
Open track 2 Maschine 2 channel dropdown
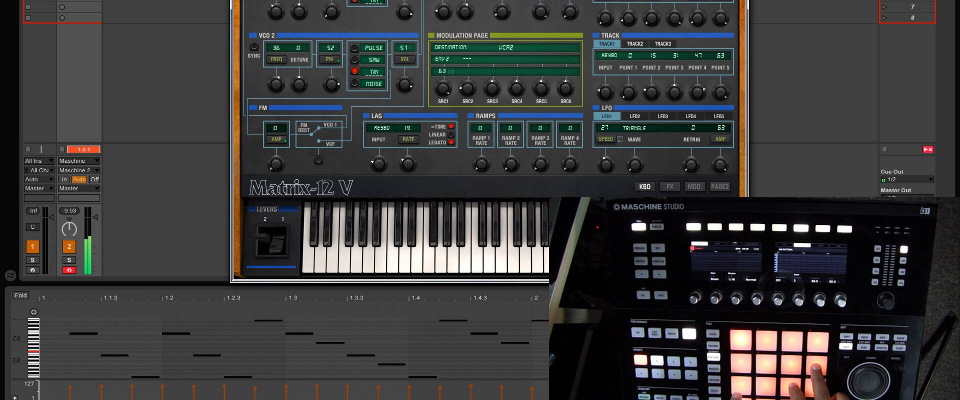(79, 170)
